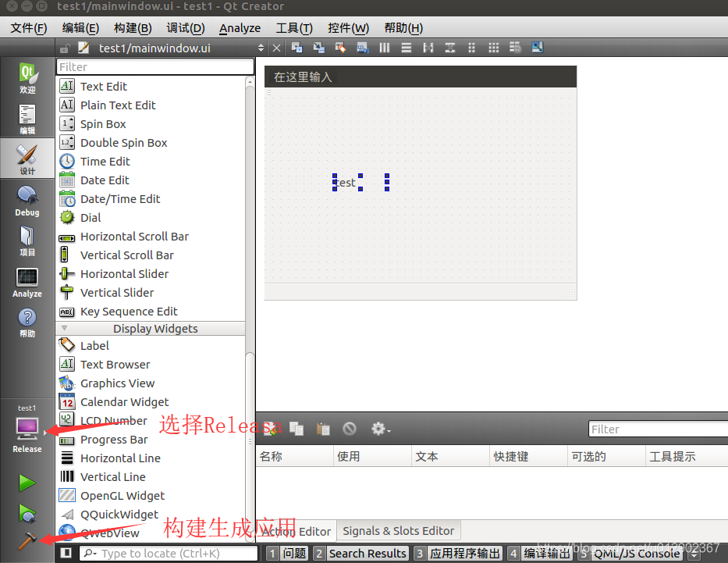
Task: Switch to Debug mode in sidebar
Action: coord(27,201)
